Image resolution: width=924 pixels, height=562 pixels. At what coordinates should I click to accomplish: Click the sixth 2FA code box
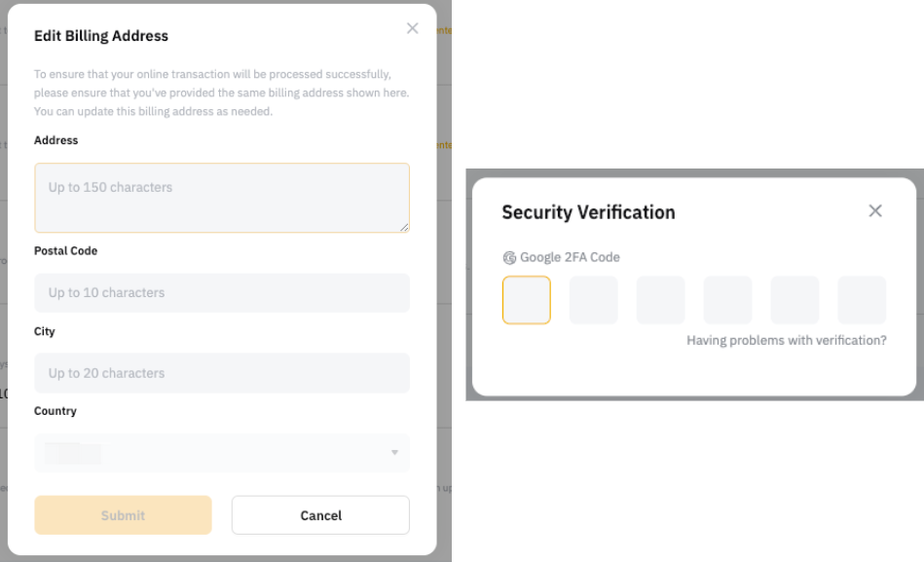coord(862,300)
